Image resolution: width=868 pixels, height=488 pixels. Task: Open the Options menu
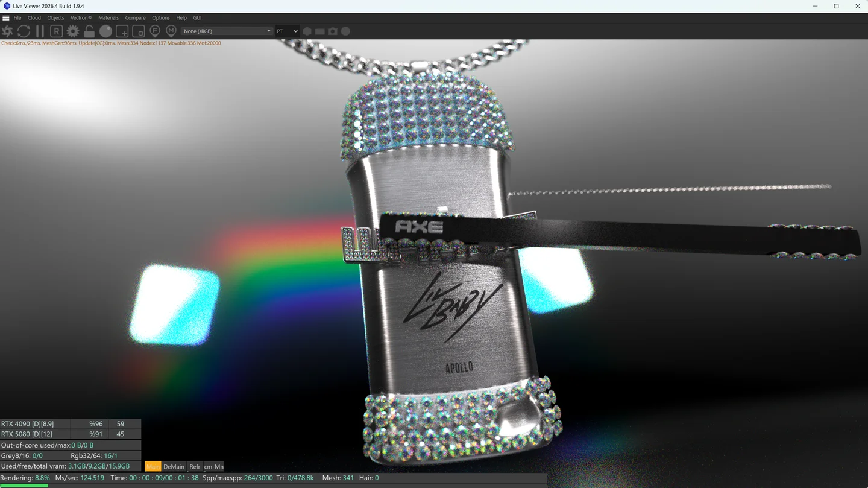[161, 18]
